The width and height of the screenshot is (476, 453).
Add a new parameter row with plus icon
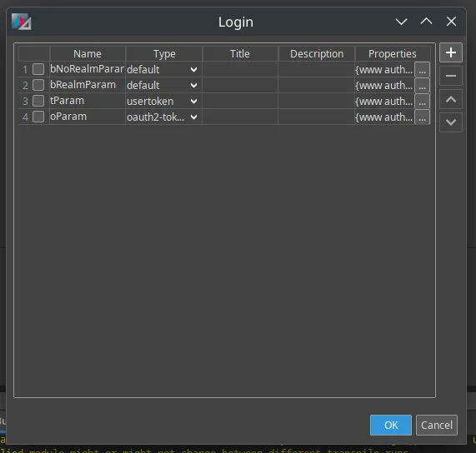[451, 52]
